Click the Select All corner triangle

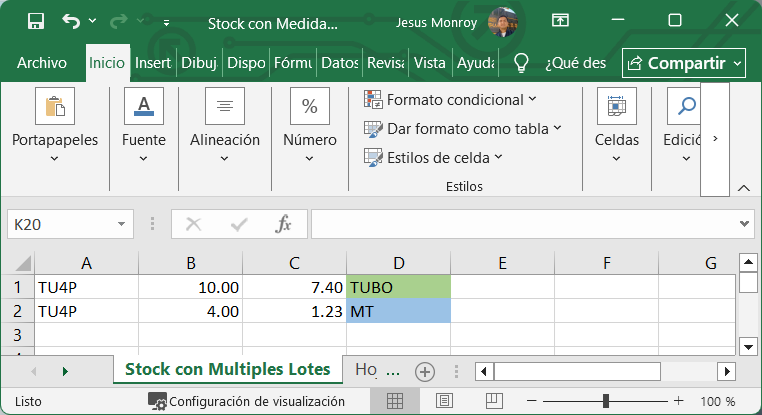click(x=23, y=263)
